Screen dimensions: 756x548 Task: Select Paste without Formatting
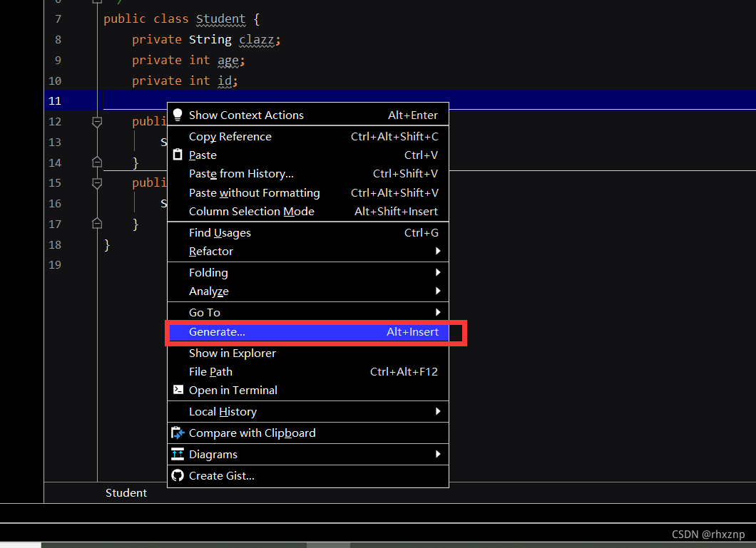pyautogui.click(x=308, y=192)
